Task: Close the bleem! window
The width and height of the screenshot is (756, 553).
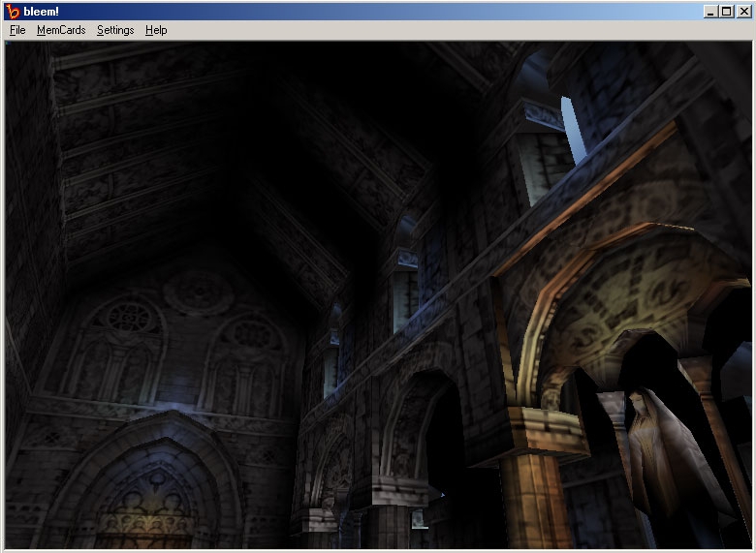Action: (x=744, y=12)
